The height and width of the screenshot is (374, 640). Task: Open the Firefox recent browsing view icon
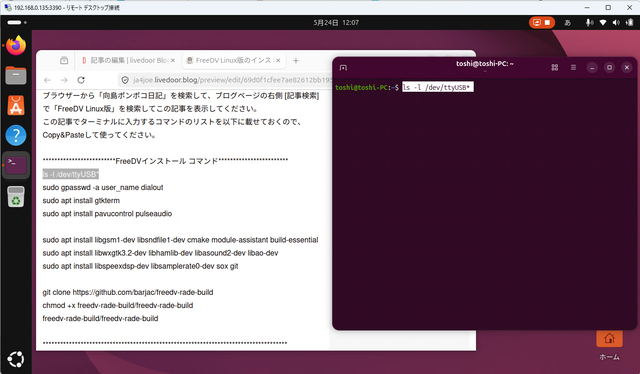pos(64,60)
